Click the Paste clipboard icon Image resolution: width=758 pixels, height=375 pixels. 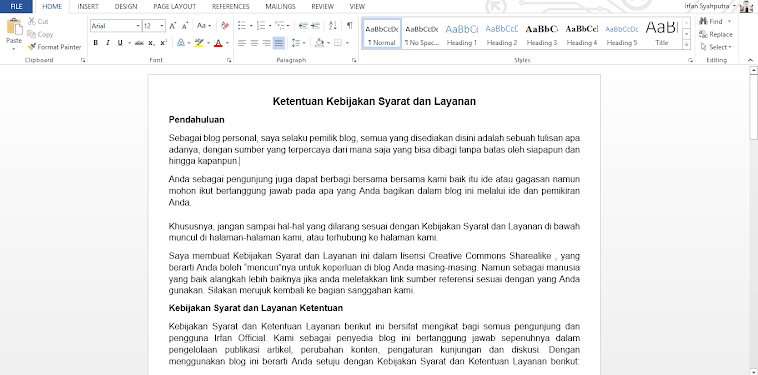point(14,27)
